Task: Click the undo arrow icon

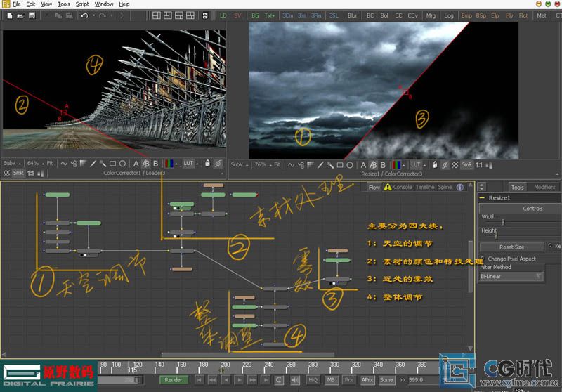Action: (x=84, y=15)
